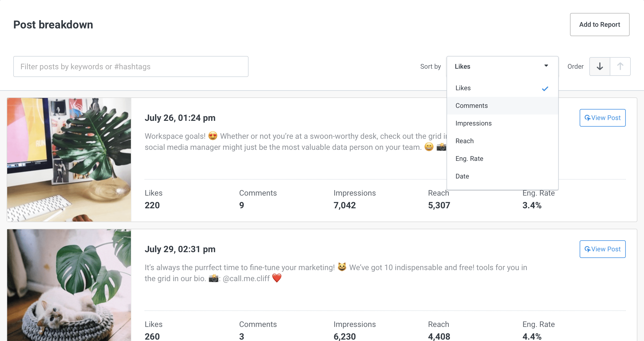Click the Add to Report button
This screenshot has width=644, height=341.
tap(599, 24)
